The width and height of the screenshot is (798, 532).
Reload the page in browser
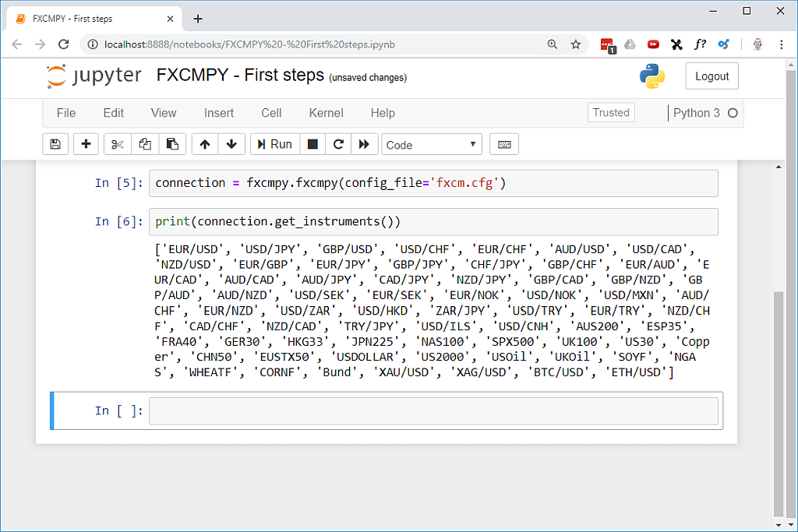[x=64, y=44]
